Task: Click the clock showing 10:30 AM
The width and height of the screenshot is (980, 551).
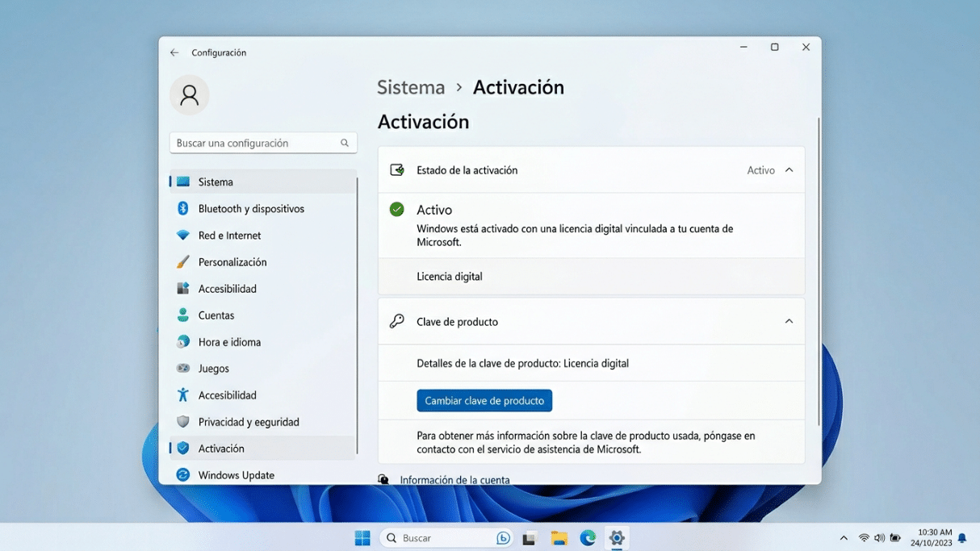Action: (935, 532)
